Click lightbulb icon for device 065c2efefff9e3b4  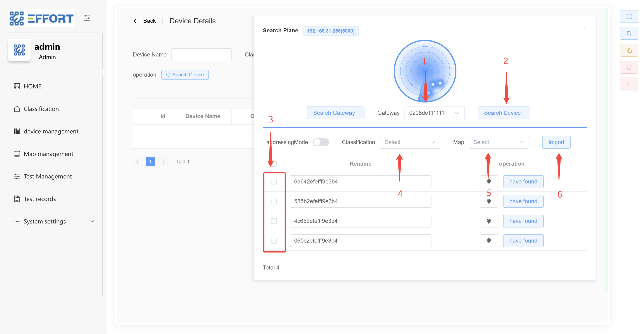tap(489, 241)
